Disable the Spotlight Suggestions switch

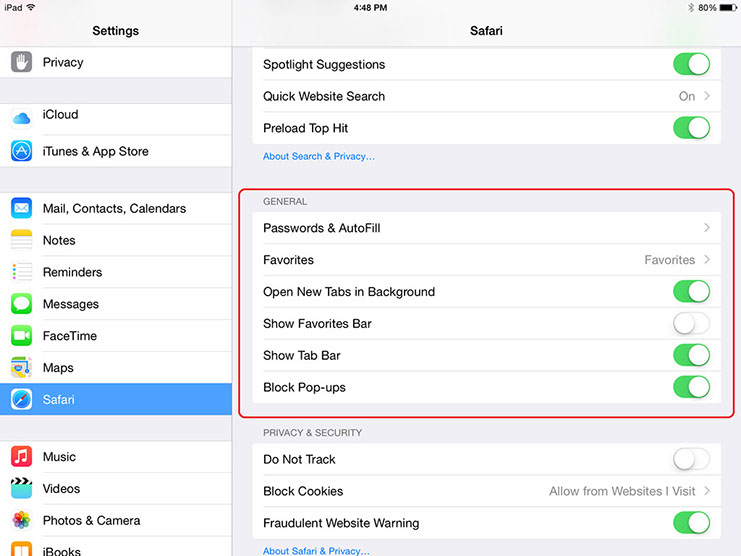click(691, 64)
